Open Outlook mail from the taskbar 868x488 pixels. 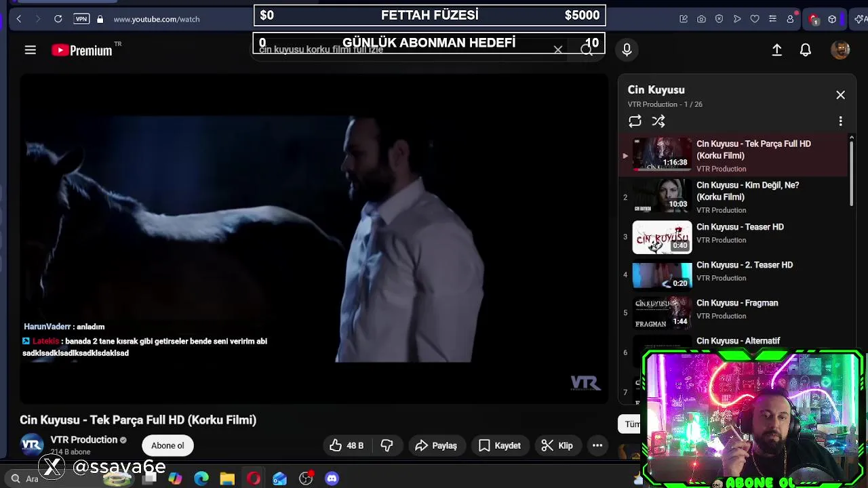(279, 479)
